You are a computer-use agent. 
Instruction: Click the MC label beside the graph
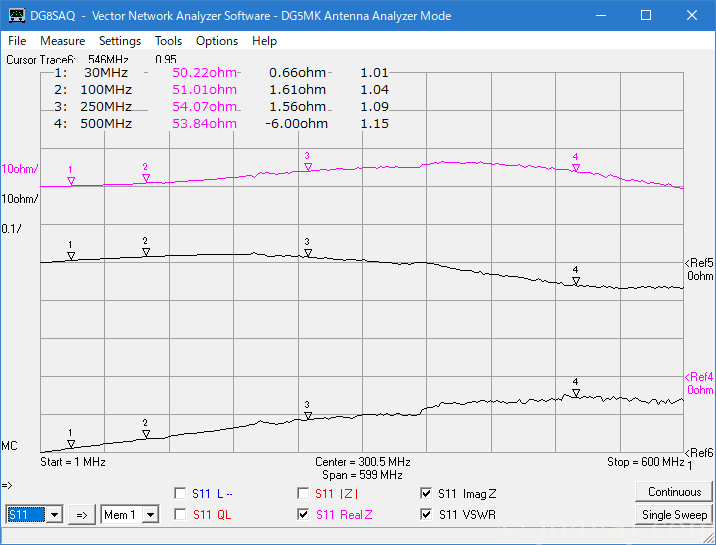tap(9, 446)
